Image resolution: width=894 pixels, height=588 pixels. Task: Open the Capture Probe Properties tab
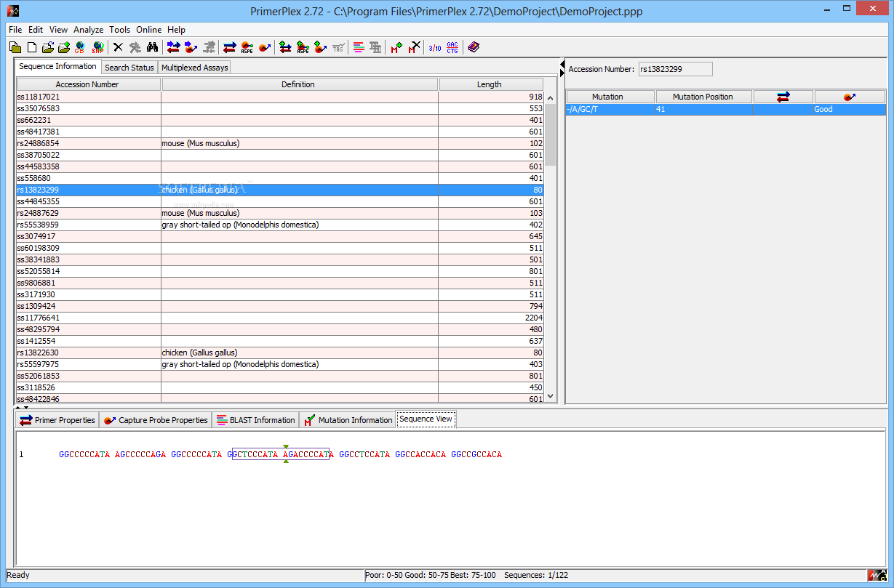click(x=156, y=420)
